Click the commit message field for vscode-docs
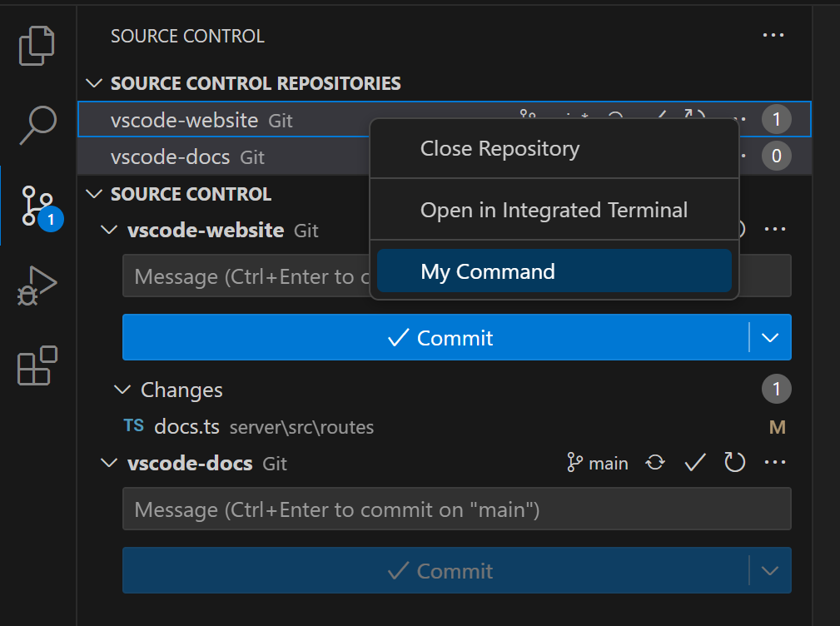Viewport: 840px width, 626px height. pos(457,509)
